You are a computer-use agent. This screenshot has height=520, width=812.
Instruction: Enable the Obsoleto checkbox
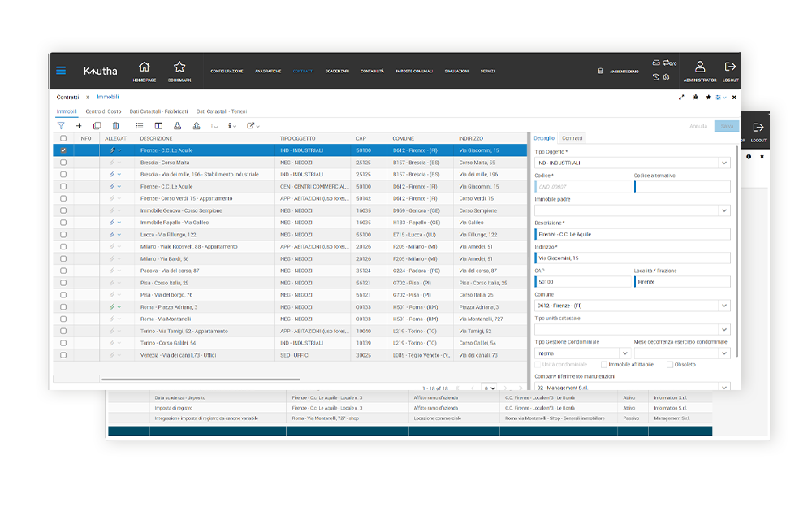669,365
